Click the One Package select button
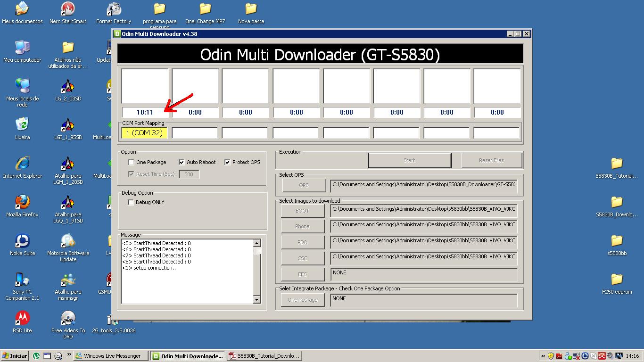Viewport: 644px width, 362px height. pyautogui.click(x=303, y=300)
